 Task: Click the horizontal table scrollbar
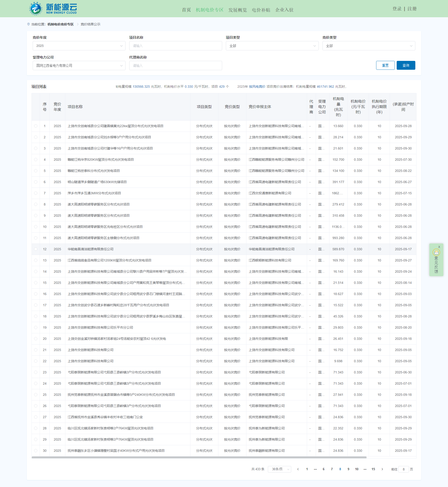pyautogui.click(x=199, y=457)
